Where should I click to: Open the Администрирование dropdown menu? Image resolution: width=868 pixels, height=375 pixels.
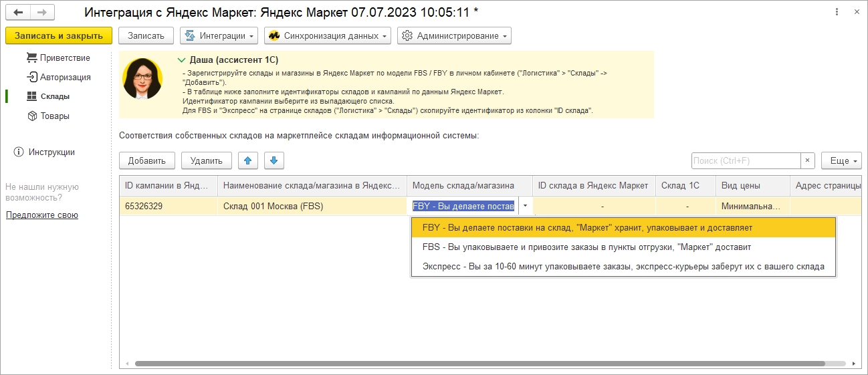point(454,35)
